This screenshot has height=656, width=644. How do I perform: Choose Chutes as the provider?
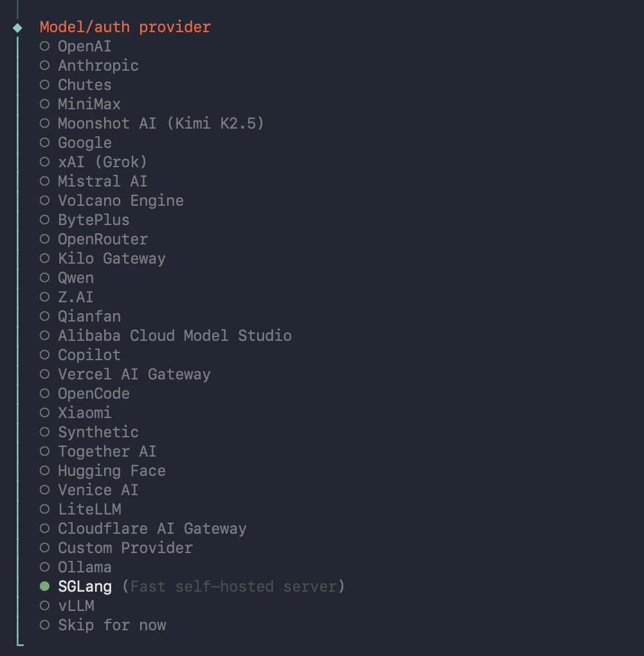84,84
